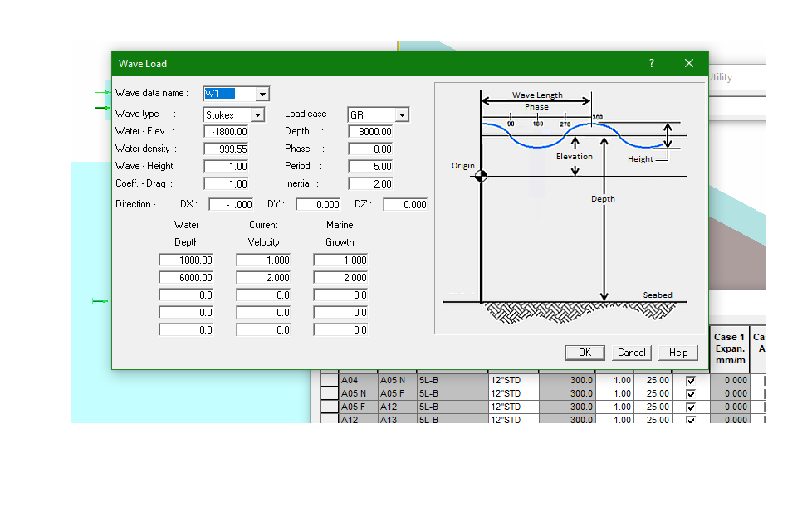Select first Current Velocity field 1.000
This screenshot has height=531, width=812.
coord(263,261)
